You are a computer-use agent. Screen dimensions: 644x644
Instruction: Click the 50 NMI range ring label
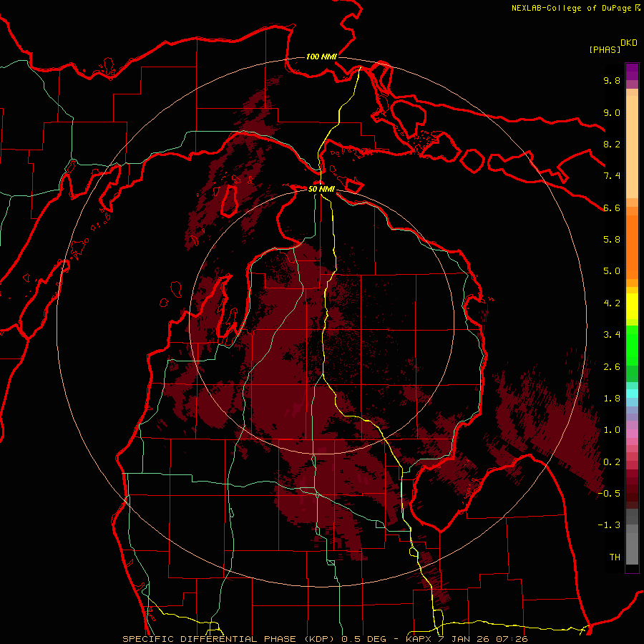[x=321, y=189]
